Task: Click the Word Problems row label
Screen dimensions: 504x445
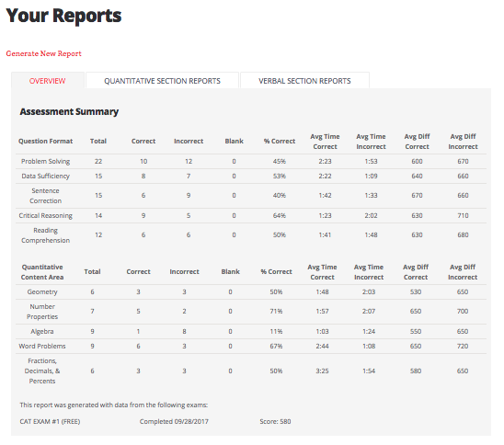Action: pyautogui.click(x=42, y=346)
